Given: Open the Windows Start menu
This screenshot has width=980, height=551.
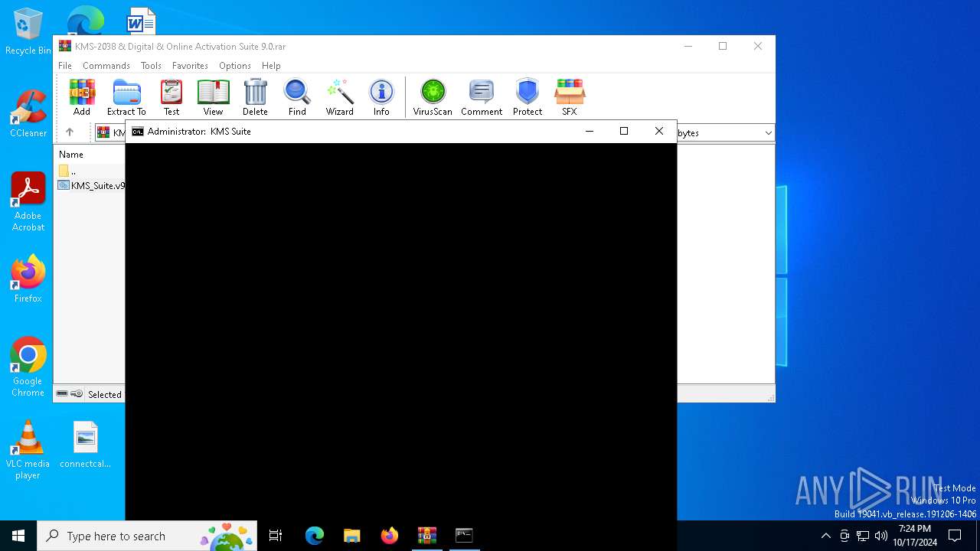Looking at the screenshot, I should point(18,536).
